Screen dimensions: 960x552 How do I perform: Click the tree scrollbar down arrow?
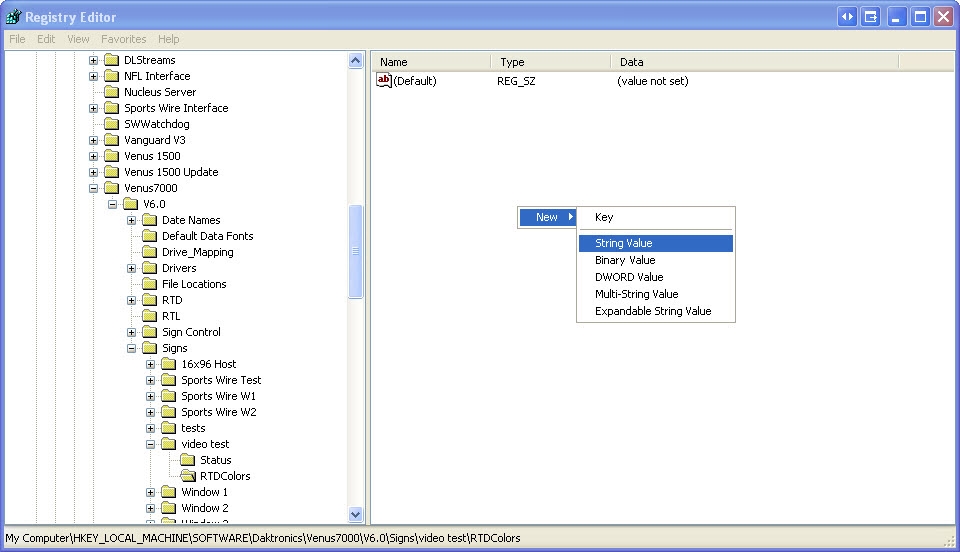tap(355, 514)
